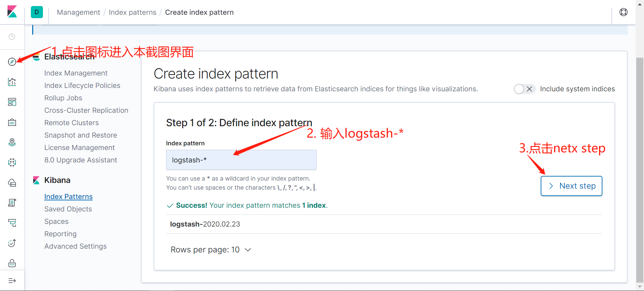Image resolution: width=644 pixels, height=291 pixels.
Task: Open the space selector D avatar
Action: (37, 12)
